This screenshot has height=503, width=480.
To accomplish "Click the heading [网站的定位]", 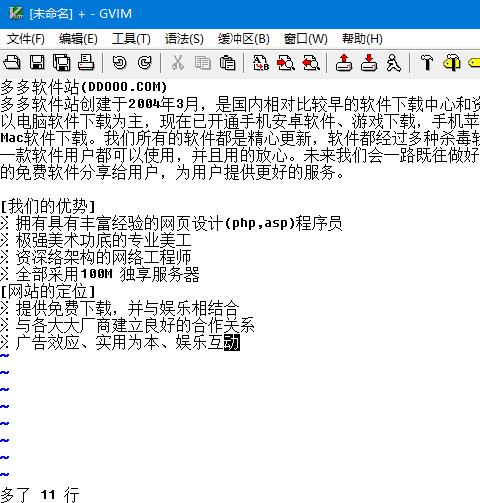I will (48, 291).
